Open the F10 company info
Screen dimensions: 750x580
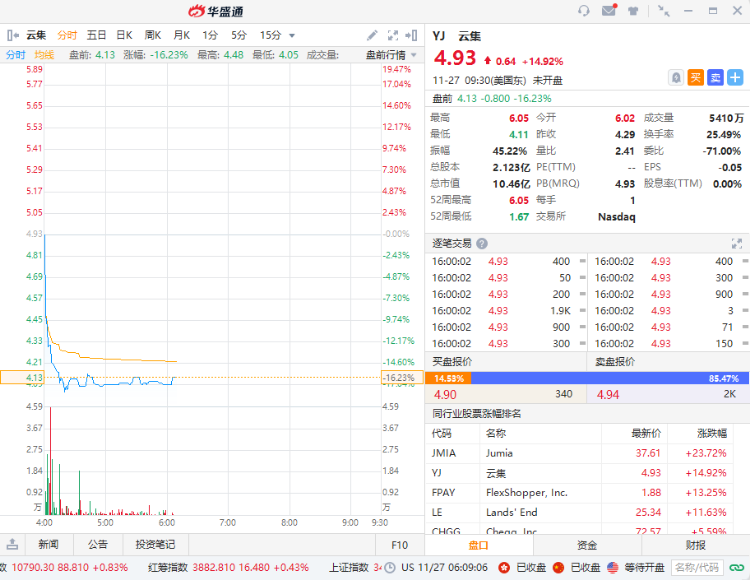point(399,545)
